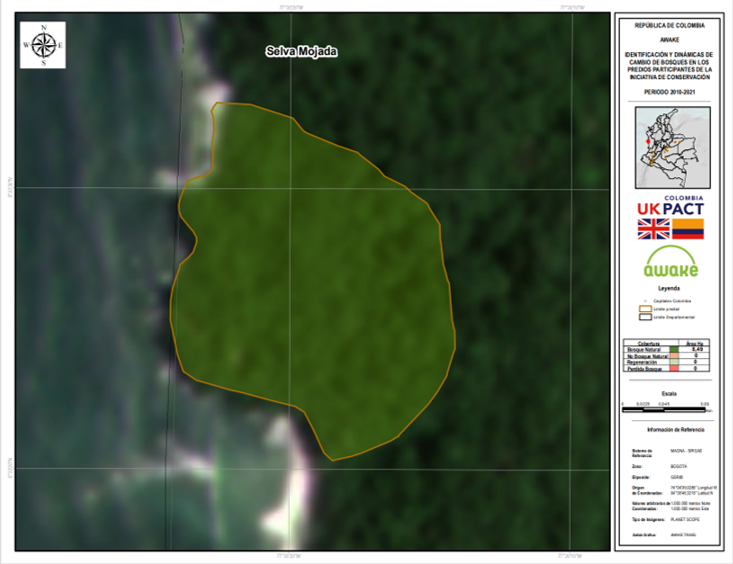Screen dimensions: 733x564
Task: Click the black Límite Departamental legend symbol
Action: tap(645, 317)
